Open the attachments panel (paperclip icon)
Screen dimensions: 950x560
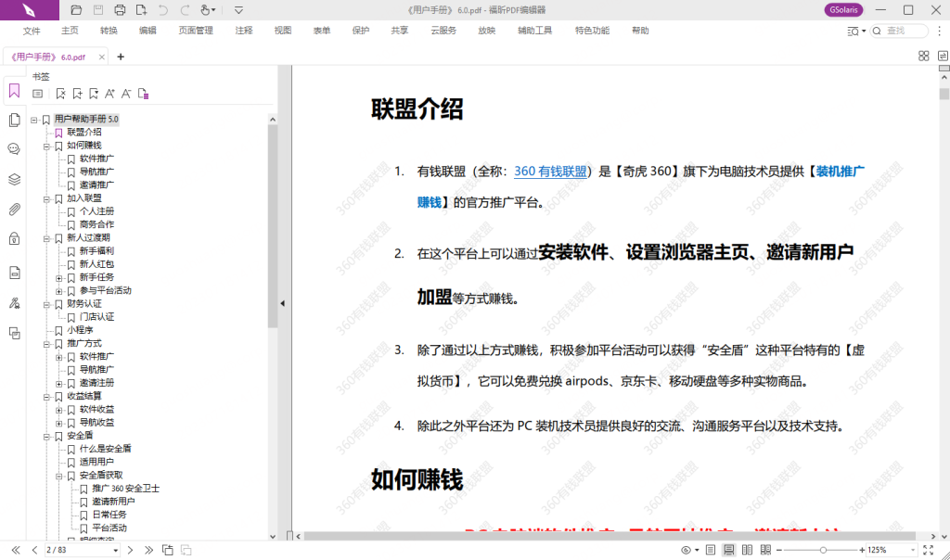click(x=14, y=210)
